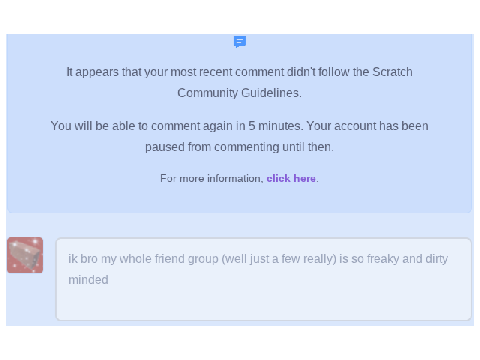The width and height of the screenshot is (480, 360).
Task: Click the phrase "(well just a few really)"
Action: pyautogui.click(x=279, y=259)
